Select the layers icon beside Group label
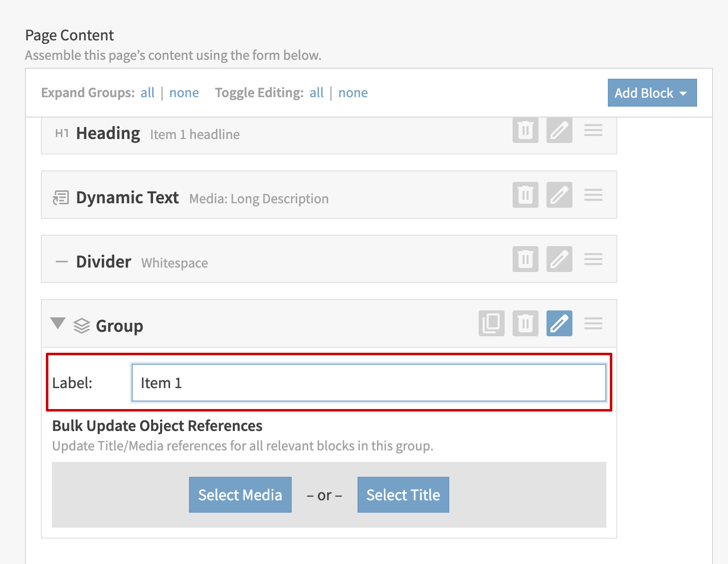This screenshot has width=728, height=564. pyautogui.click(x=81, y=325)
